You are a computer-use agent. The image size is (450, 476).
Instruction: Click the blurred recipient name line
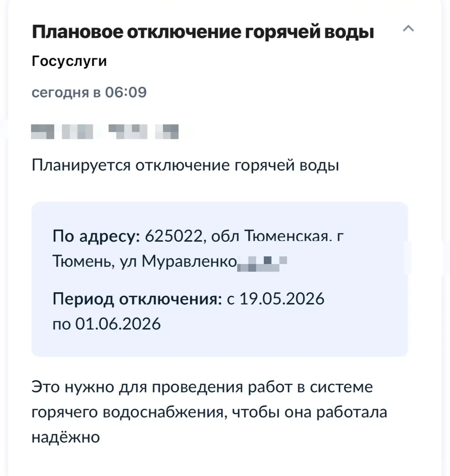pos(105,131)
